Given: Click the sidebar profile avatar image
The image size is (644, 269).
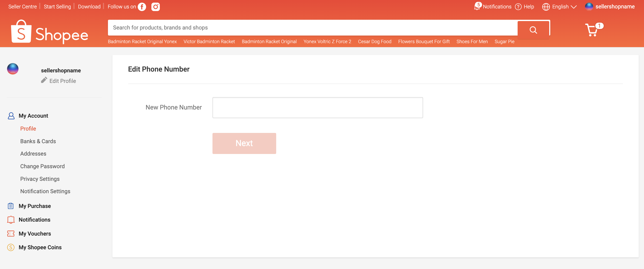Looking at the screenshot, I should pyautogui.click(x=13, y=69).
